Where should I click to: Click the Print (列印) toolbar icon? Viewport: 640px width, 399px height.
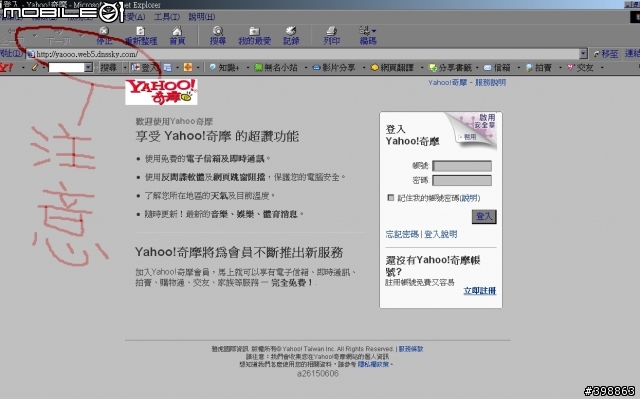point(331,35)
